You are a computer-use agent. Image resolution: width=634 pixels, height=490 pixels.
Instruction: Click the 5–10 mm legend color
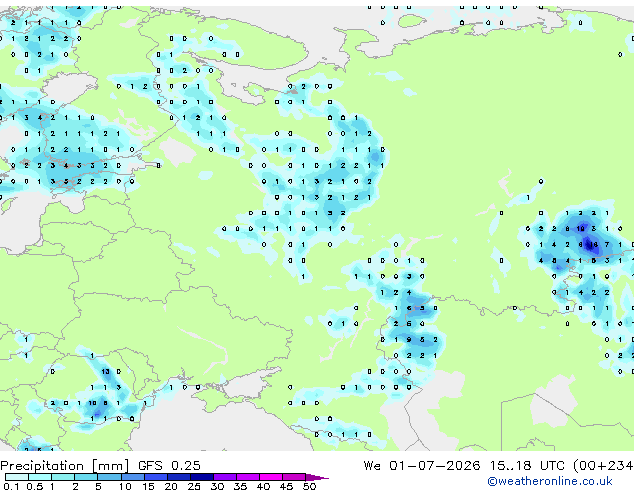[110, 477]
